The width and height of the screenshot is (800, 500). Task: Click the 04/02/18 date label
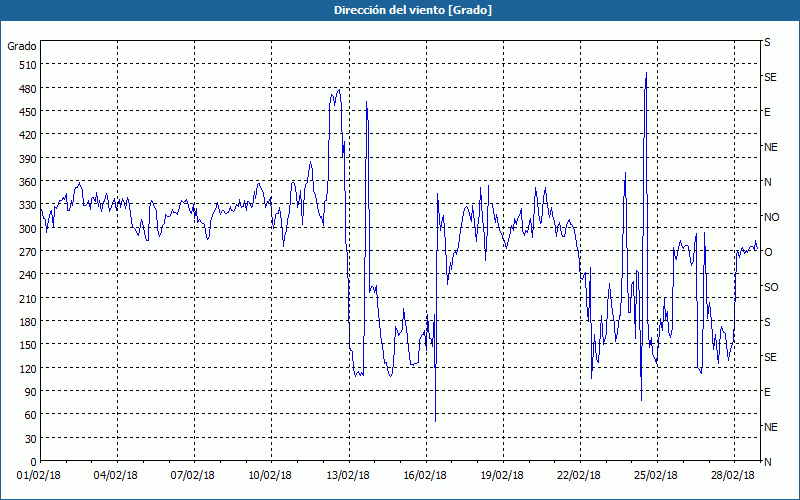pyautogui.click(x=116, y=476)
